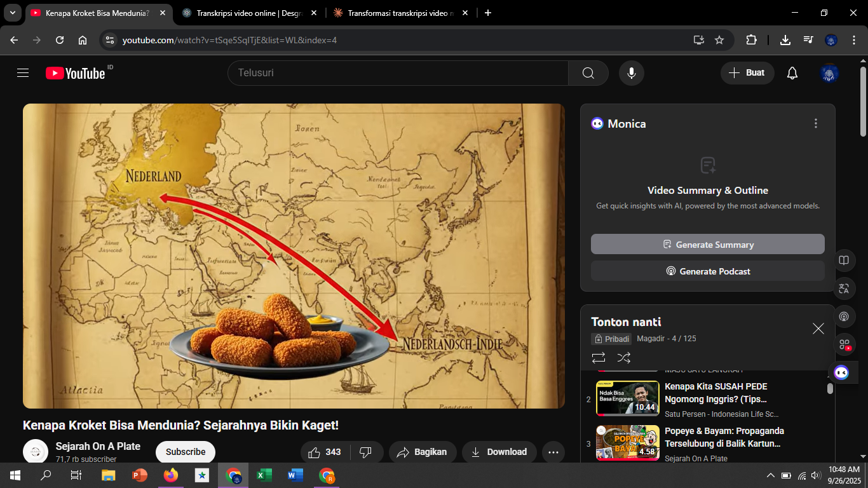Like the video with thumbs-up button

(x=324, y=452)
